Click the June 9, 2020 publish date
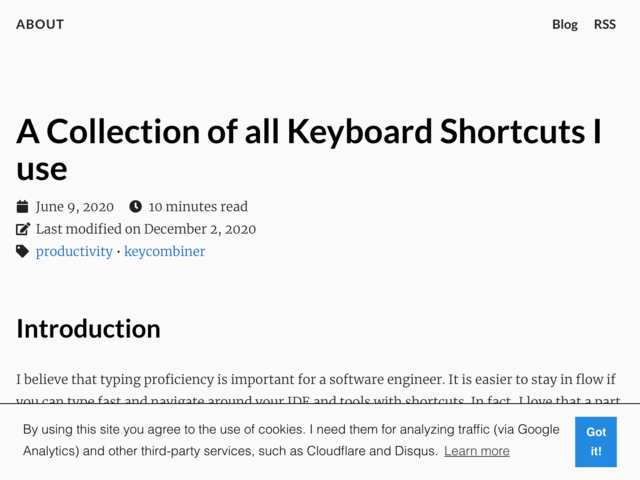The image size is (640, 480). (x=75, y=207)
